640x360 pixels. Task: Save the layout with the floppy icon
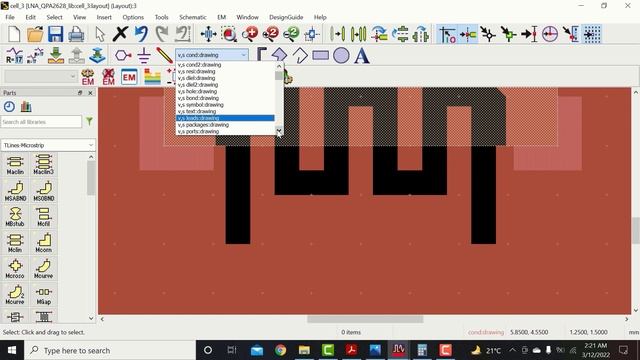pos(56,34)
